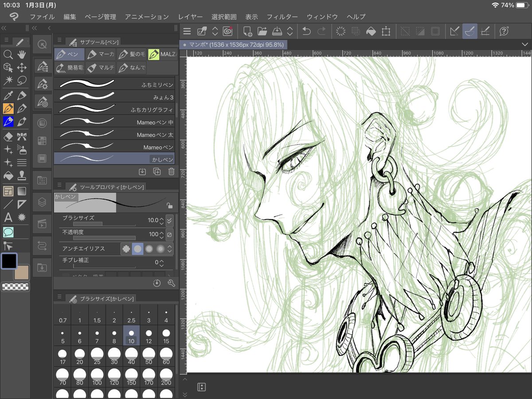Switch to 髪の毛 sub tool group
This screenshot has width=532, height=399.
(132, 55)
